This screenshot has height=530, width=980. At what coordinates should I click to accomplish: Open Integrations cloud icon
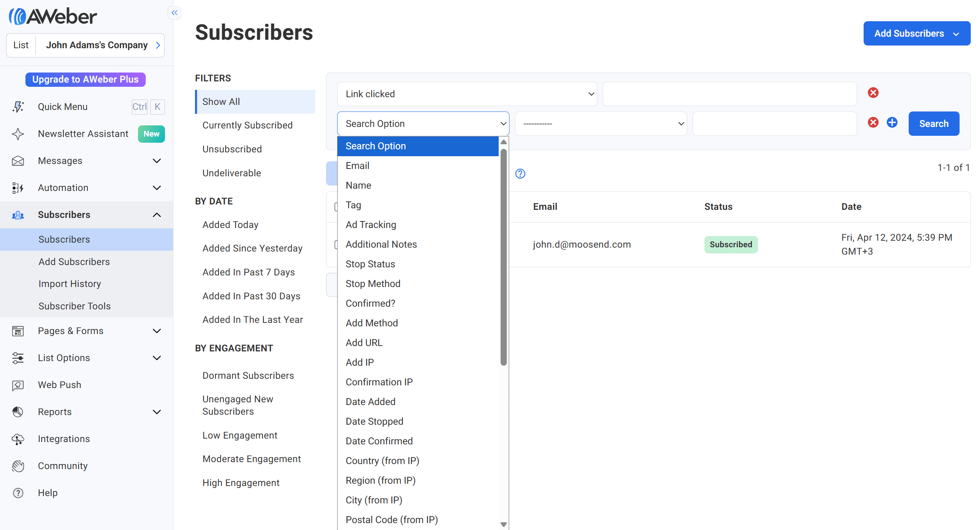pyautogui.click(x=18, y=439)
